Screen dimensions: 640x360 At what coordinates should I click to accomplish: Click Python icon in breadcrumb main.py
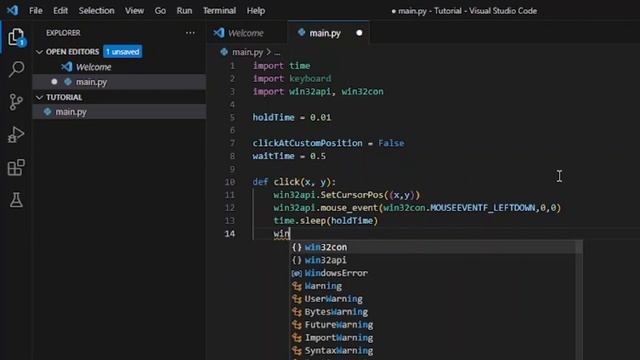224,52
